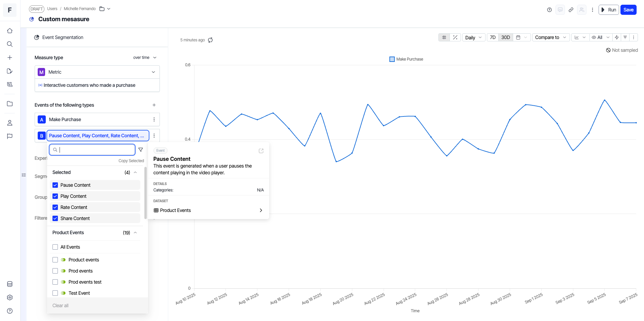Check the All Events checkbox
Screen dimensions: 644x321
55,247
